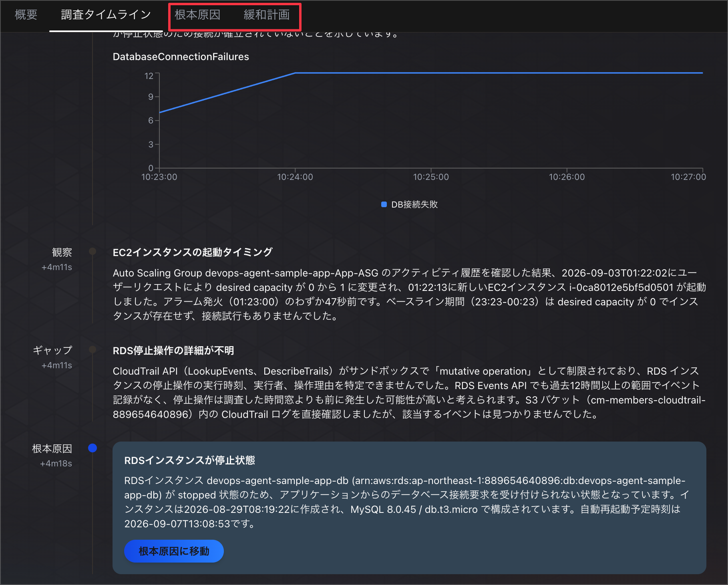Click the Auto Scaling Group observation paragraph

(x=409, y=295)
